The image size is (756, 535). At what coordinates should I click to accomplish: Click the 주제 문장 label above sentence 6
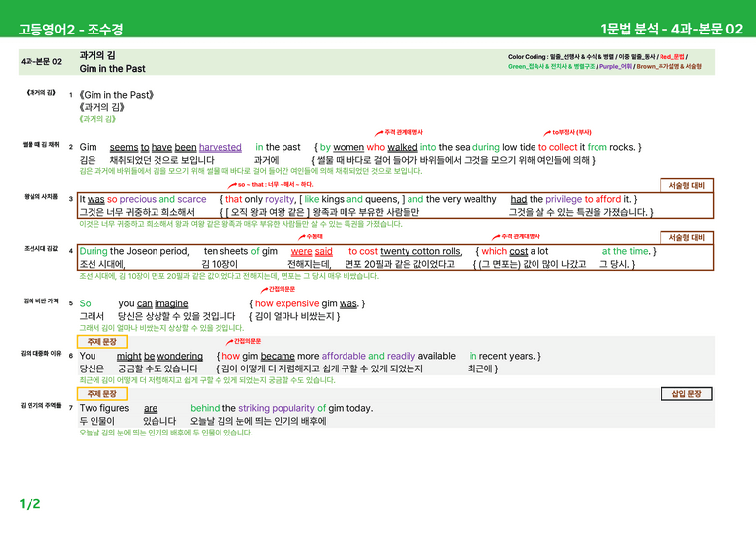point(102,342)
